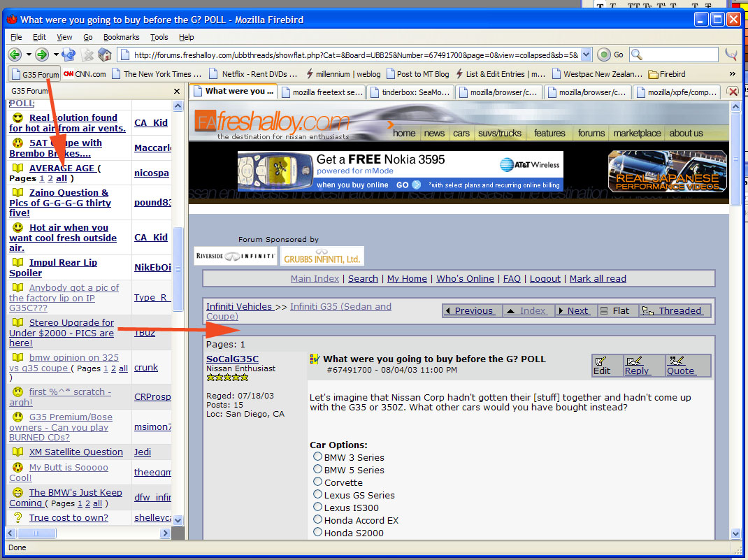This screenshot has height=560, width=748.
Task: Select the Honda S2000 radio option
Action: (x=317, y=532)
